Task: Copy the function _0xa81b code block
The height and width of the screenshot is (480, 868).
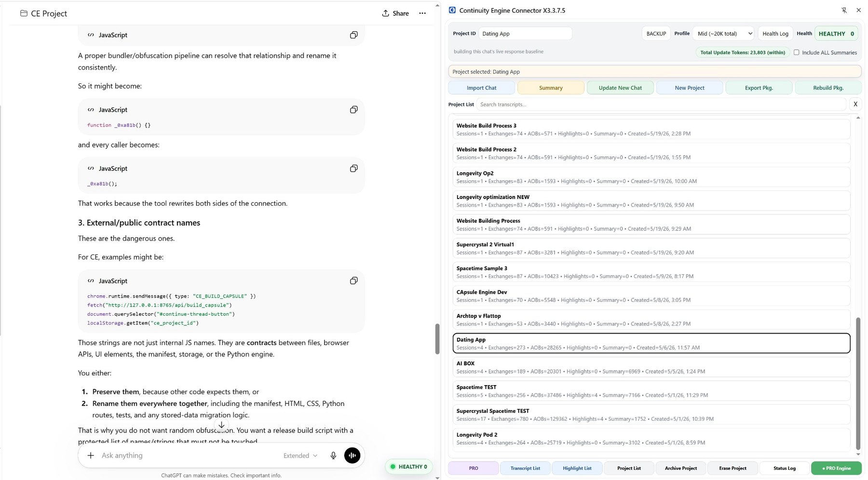Action: click(353, 109)
